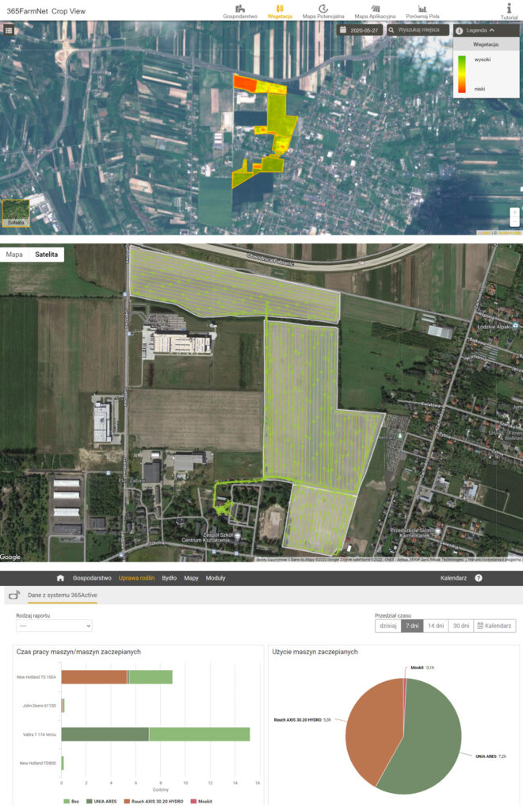Screen dimensions: 523x812
Task: Click the Valtra T 174 Versu UNIA ARES bar
Action: [105, 733]
